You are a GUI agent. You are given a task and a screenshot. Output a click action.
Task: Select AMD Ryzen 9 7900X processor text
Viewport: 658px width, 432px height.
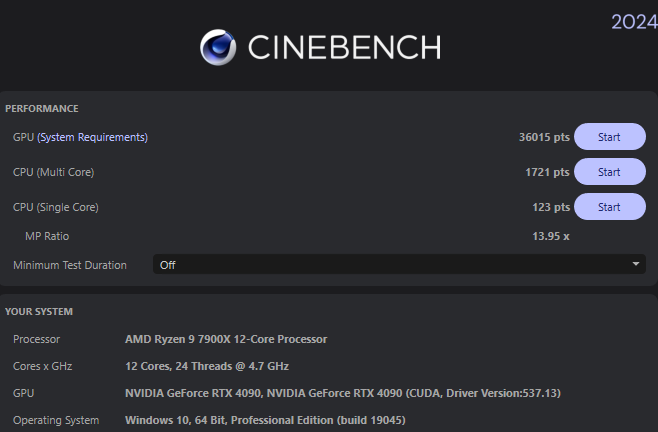point(226,339)
